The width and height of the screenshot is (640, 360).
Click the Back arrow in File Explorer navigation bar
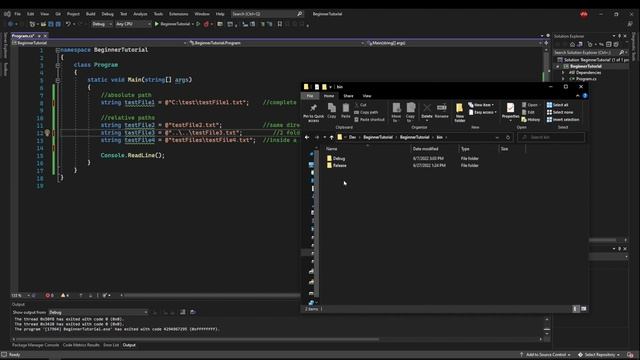(x=307, y=138)
